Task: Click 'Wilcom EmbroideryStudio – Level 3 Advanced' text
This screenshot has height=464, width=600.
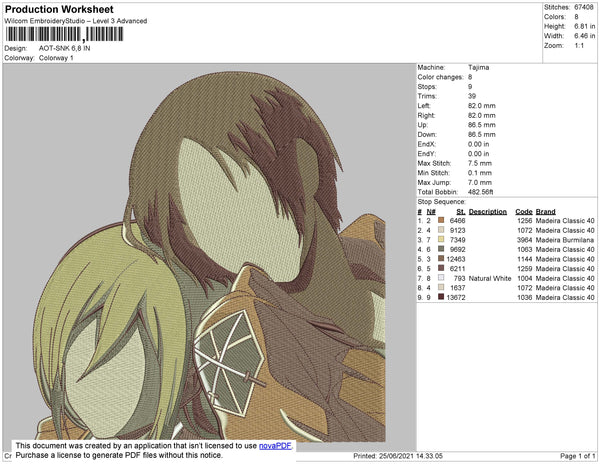Action: pos(76,21)
